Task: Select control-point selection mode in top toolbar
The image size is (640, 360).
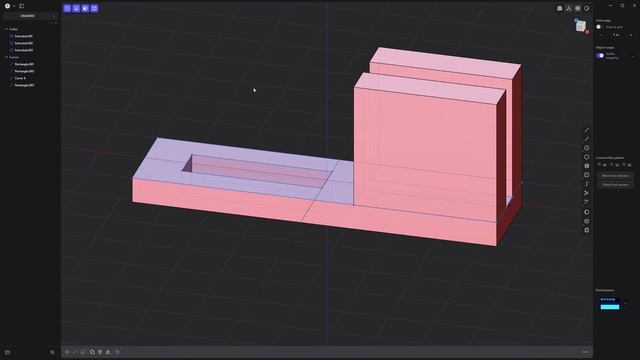Action: pyautogui.click(x=67, y=8)
